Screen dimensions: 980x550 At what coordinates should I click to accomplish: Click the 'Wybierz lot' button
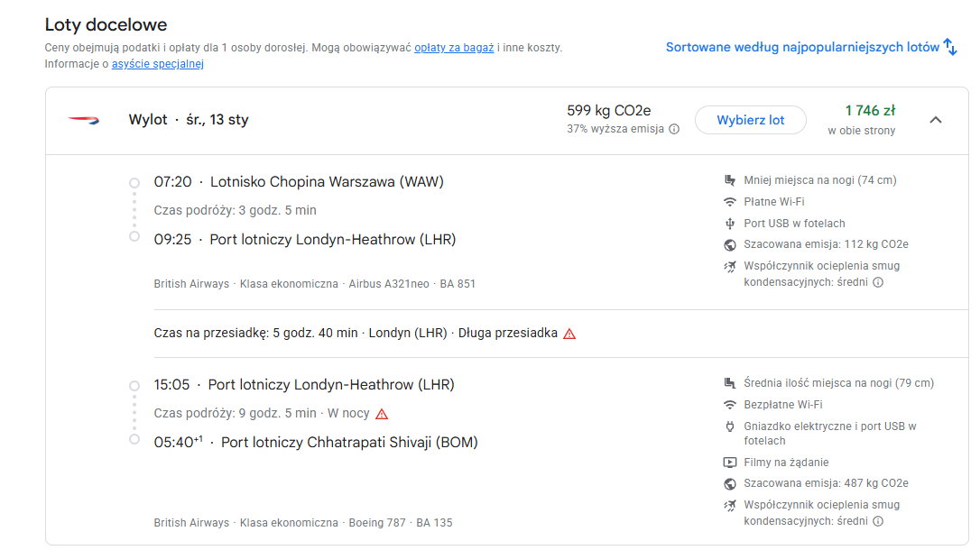coord(751,120)
